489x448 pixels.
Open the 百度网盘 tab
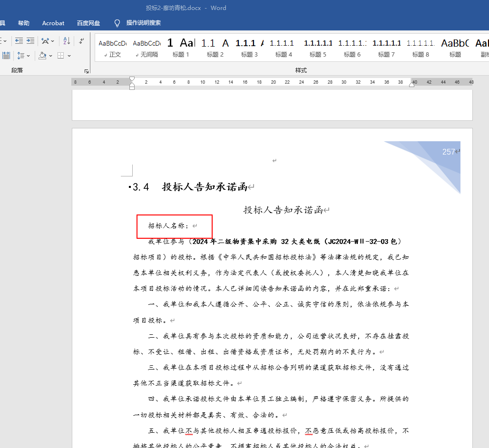(x=88, y=23)
